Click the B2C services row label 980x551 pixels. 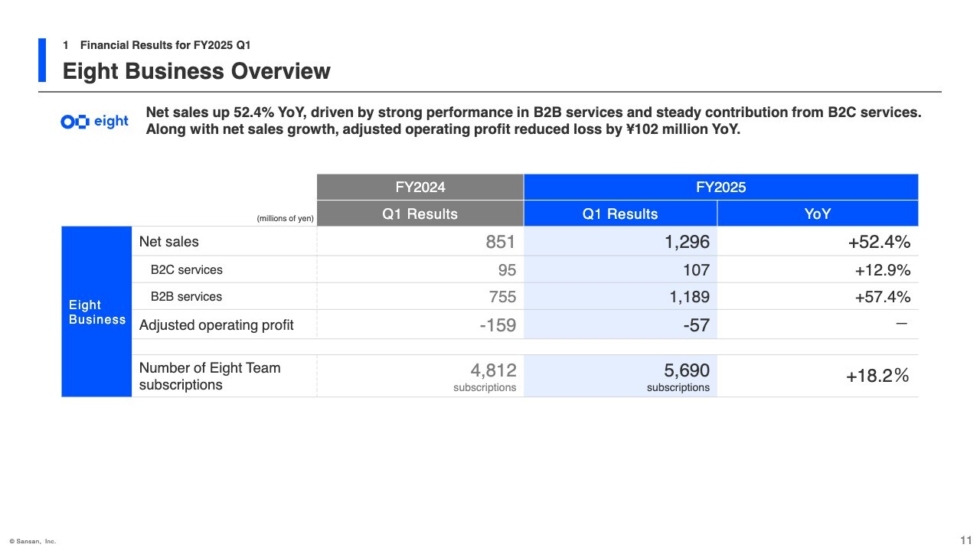click(186, 269)
